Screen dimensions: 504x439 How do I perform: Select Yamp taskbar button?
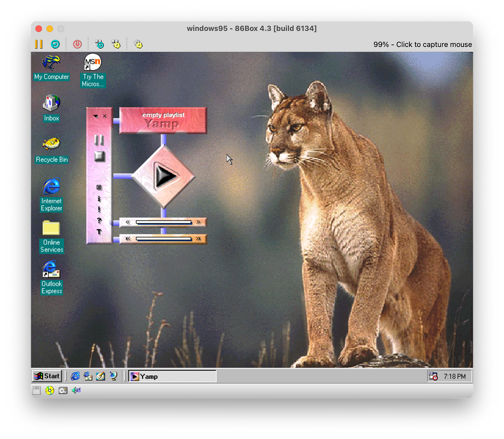click(172, 376)
